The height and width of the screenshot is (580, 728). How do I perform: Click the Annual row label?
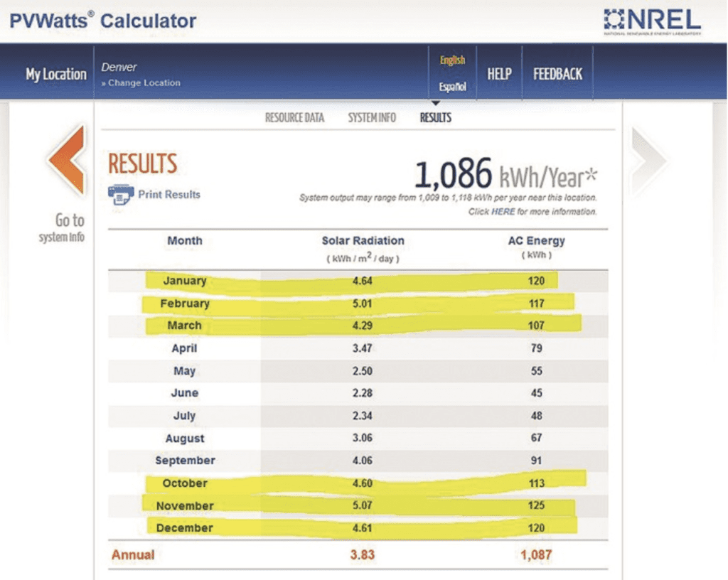pos(133,555)
